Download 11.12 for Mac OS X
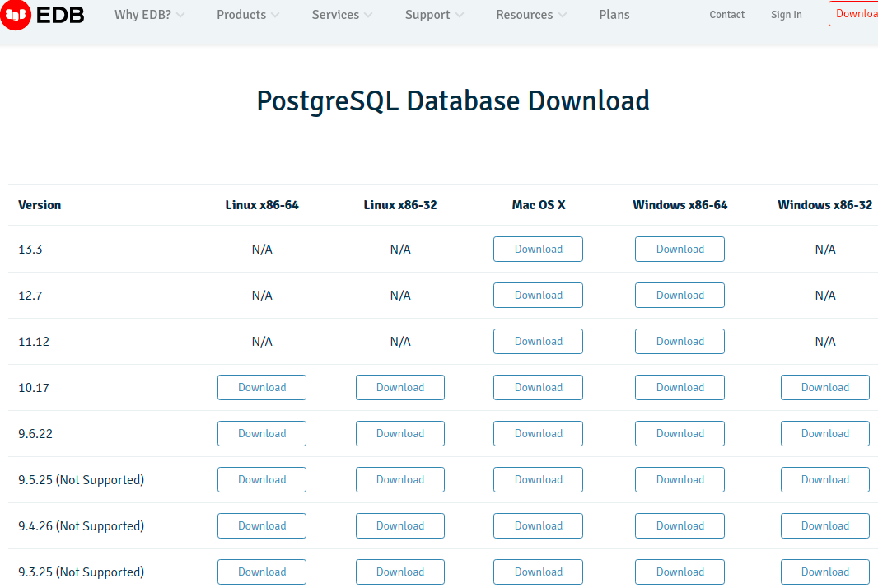The height and width of the screenshot is (588, 878). [538, 342]
